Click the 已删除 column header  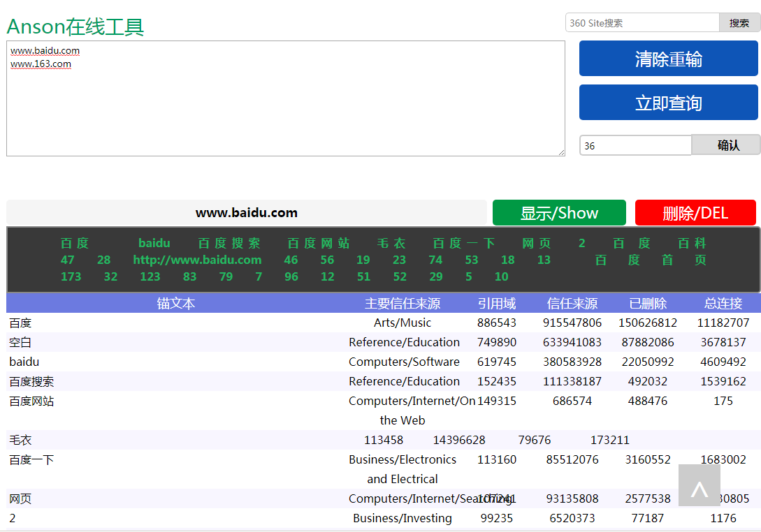648,304
